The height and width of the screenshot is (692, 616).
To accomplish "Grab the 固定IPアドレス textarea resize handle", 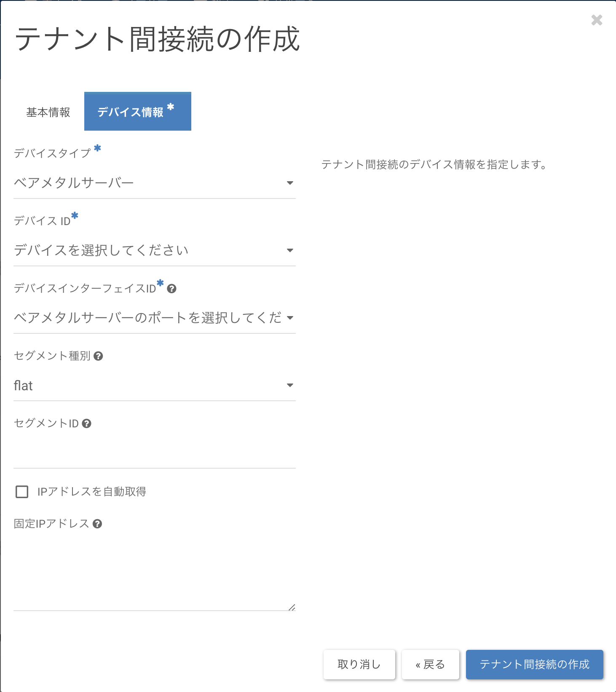I will (292, 607).
